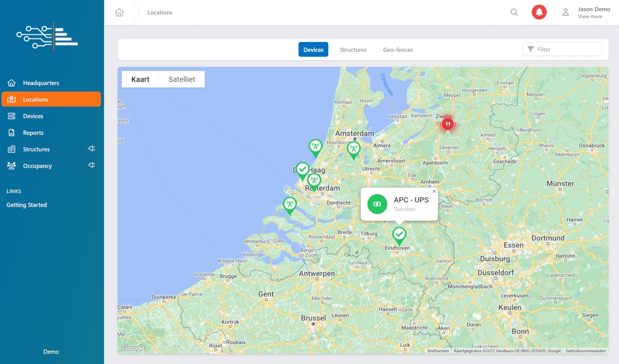Open the red notification bell
619x364 pixels.
tap(539, 12)
